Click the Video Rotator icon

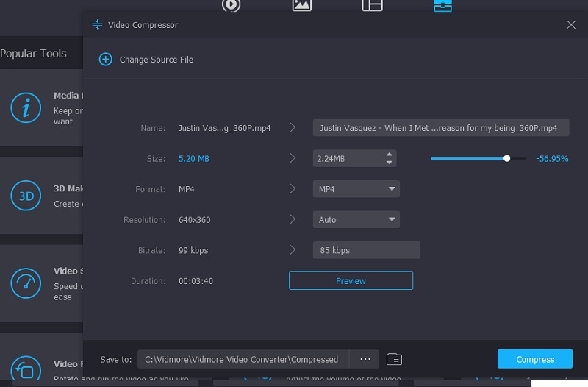pos(26,368)
